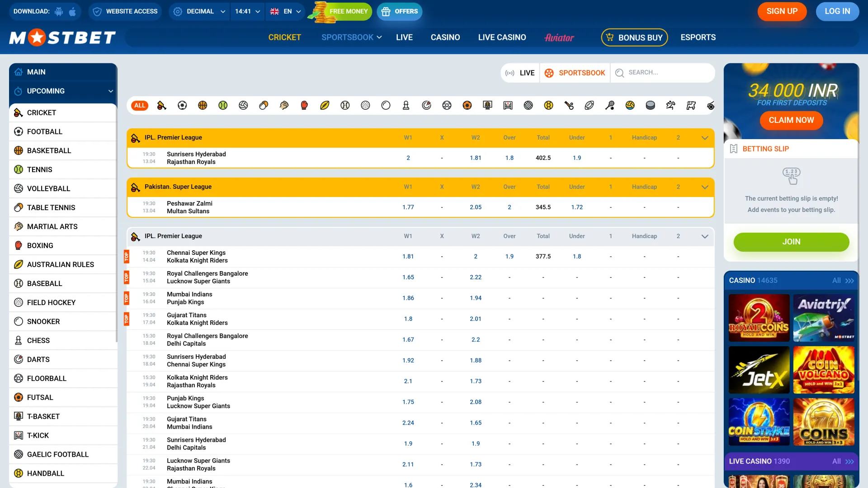Open the CASINO top navigation tab
Screen dimensions: 868x488
click(445, 38)
